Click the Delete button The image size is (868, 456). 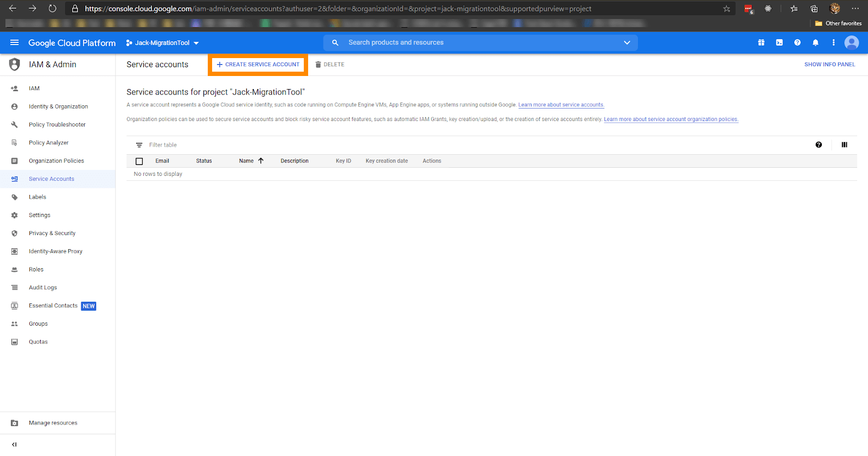click(330, 65)
